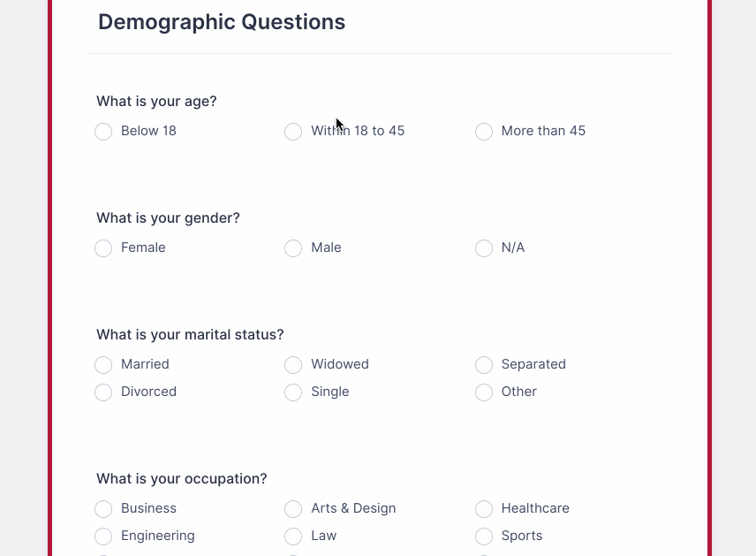Select Sports as occupation
The image size is (756, 556).
click(484, 537)
